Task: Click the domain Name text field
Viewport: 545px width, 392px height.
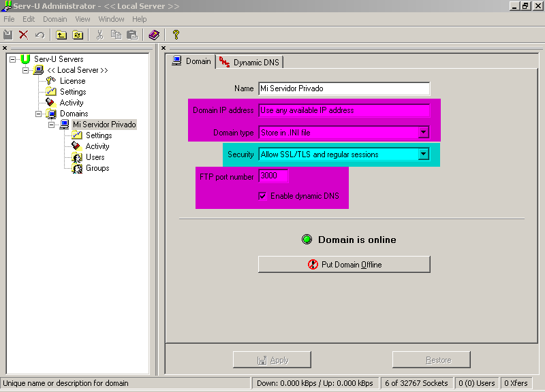Action: pyautogui.click(x=343, y=88)
